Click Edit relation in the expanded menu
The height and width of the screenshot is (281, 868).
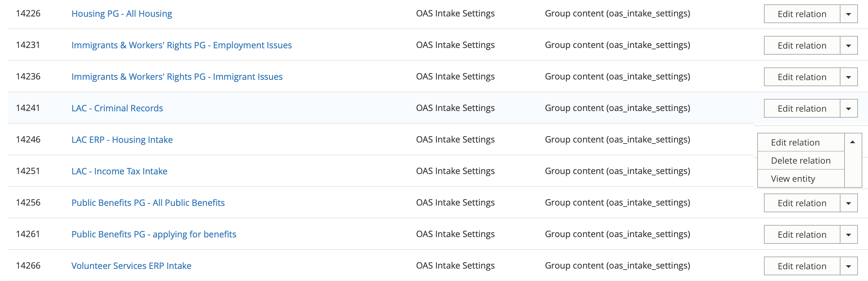(x=795, y=143)
